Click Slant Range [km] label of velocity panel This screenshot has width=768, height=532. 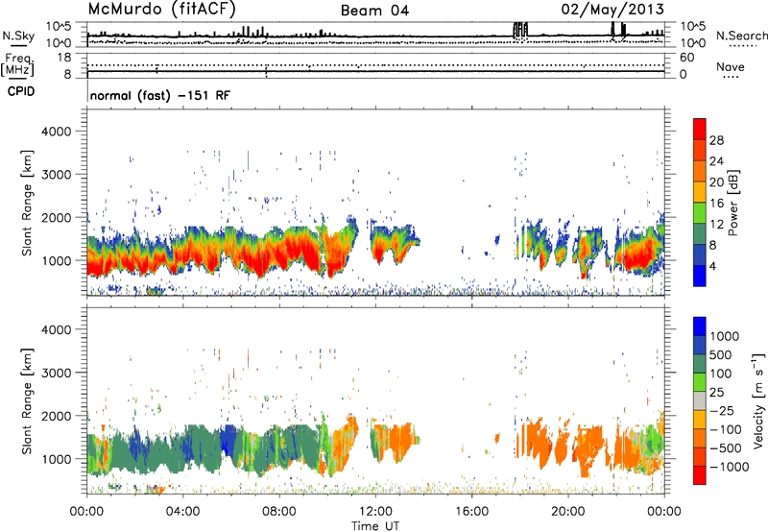tap(27, 400)
